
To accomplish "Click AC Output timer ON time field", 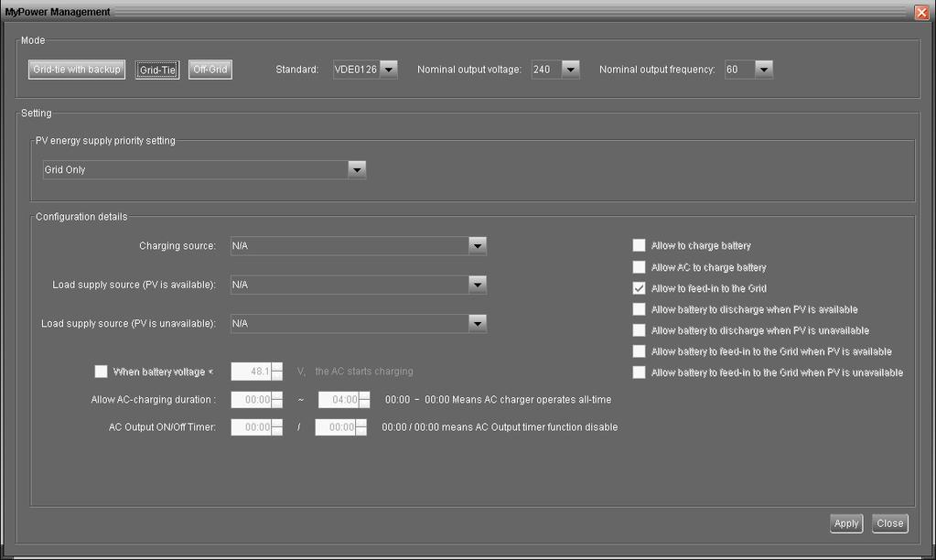I will coord(252,427).
